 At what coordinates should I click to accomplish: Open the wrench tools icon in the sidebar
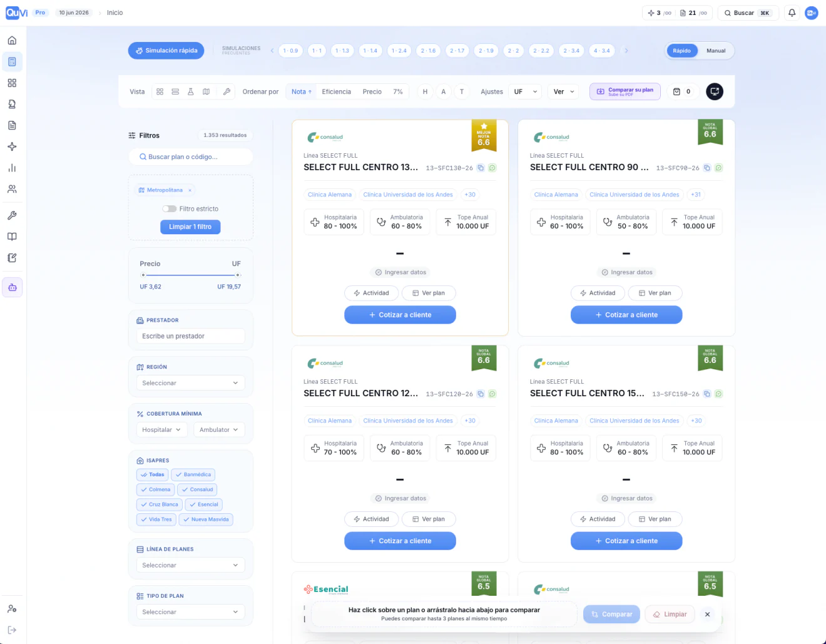[x=12, y=215]
